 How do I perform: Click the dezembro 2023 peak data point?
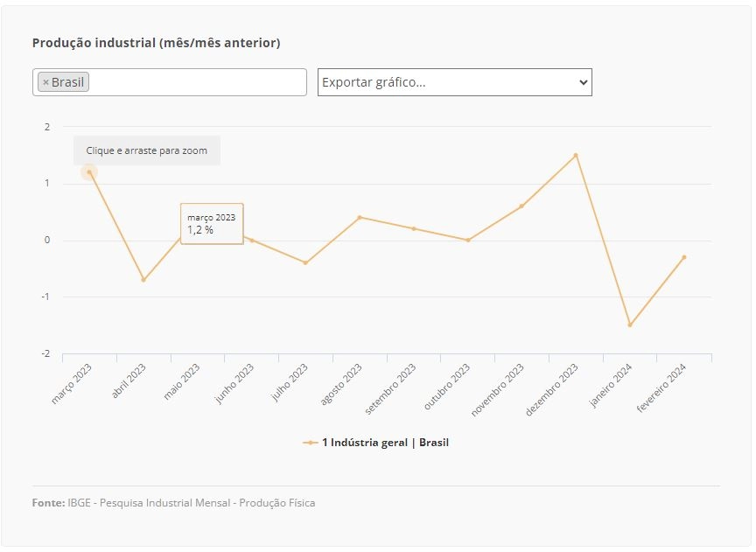click(x=576, y=155)
